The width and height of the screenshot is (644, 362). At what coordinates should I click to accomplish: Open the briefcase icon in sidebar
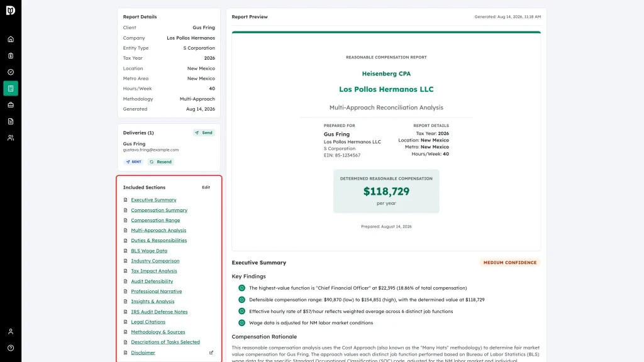(11, 105)
